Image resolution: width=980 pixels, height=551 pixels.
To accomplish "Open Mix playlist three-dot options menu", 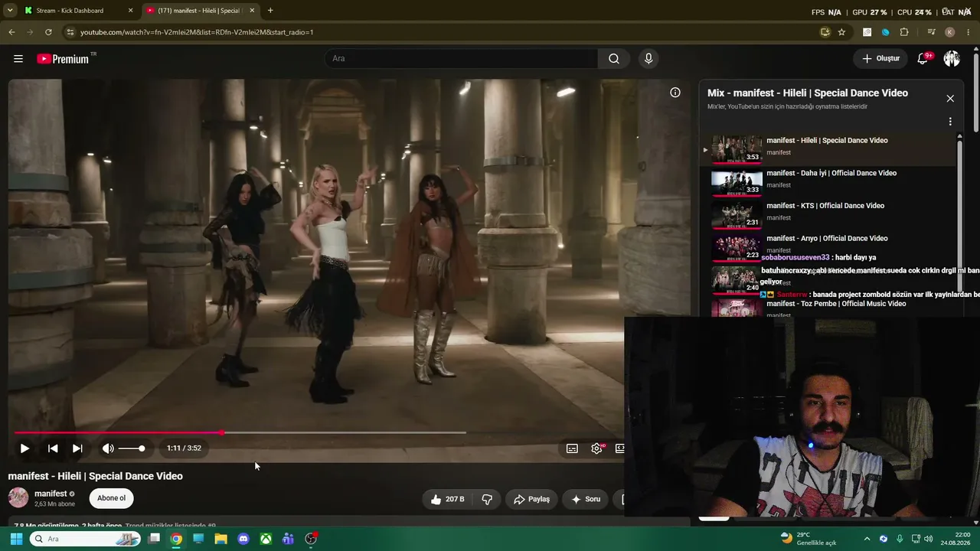I will click(x=950, y=122).
